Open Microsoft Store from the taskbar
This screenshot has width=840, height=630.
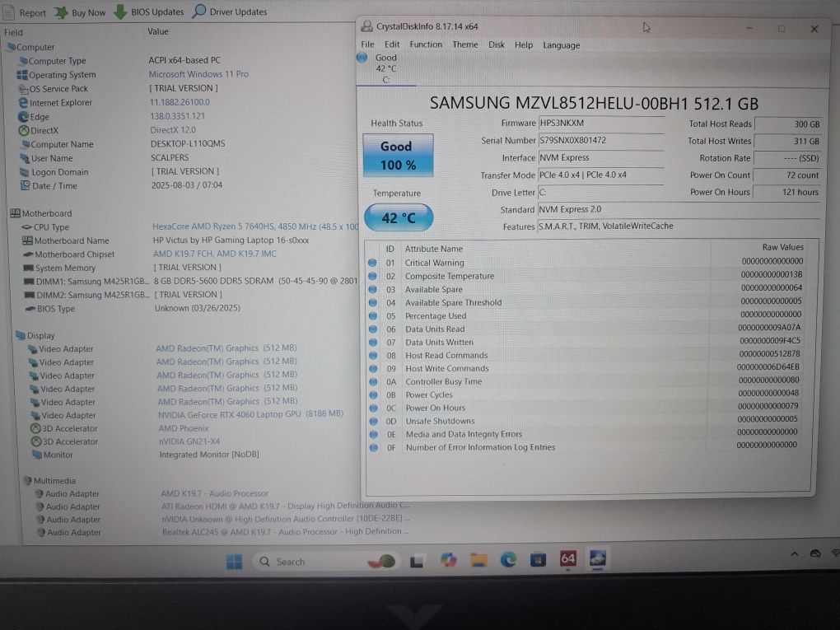pyautogui.click(x=537, y=560)
